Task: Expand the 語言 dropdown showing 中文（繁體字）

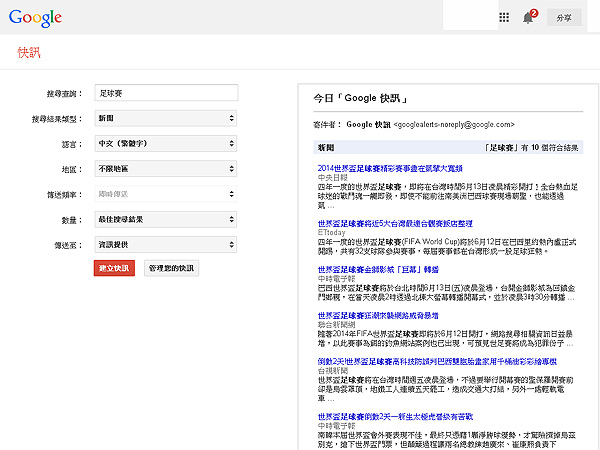Action: 165,144
